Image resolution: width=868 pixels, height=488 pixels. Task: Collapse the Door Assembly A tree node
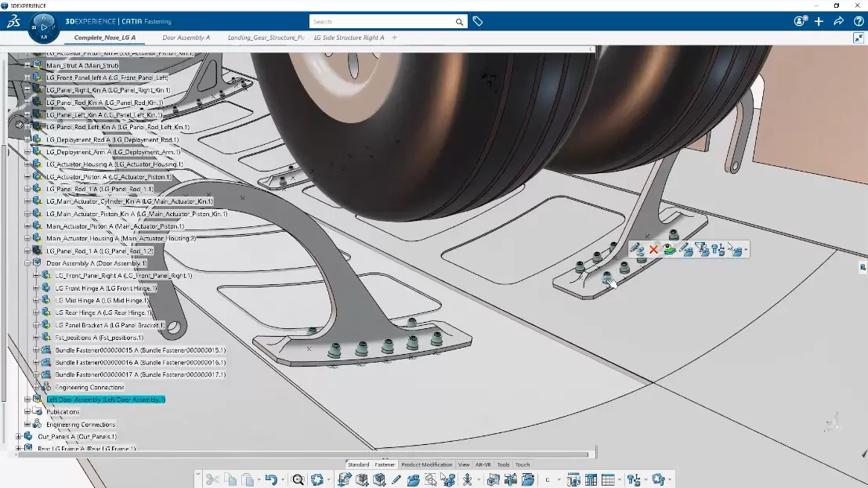click(x=27, y=263)
